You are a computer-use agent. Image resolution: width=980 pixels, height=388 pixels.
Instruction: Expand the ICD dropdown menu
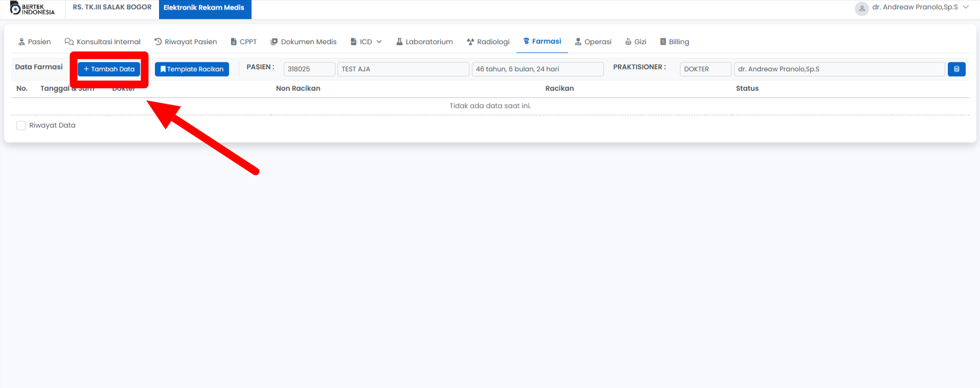[366, 41]
